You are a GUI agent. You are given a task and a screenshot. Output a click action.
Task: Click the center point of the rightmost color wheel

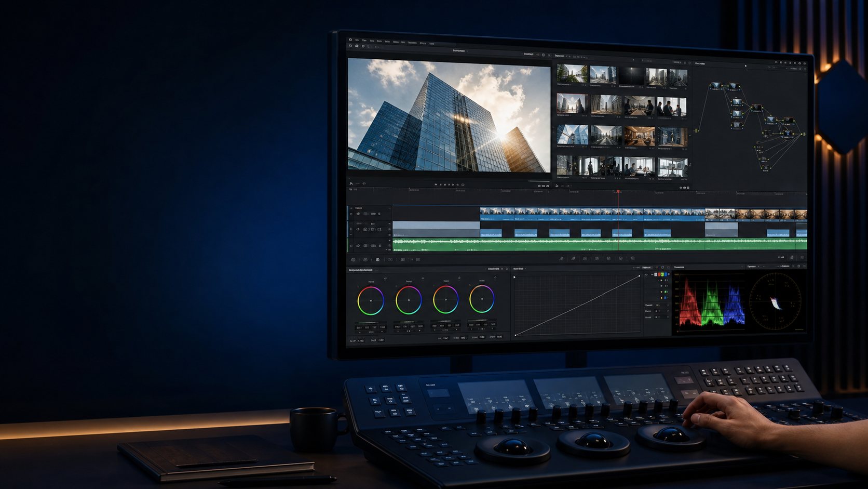[x=482, y=299]
